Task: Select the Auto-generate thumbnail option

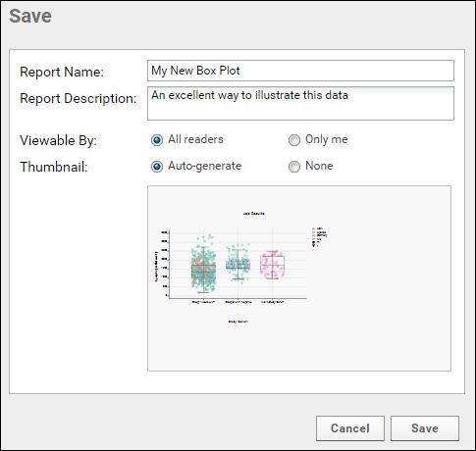Action: click(157, 167)
